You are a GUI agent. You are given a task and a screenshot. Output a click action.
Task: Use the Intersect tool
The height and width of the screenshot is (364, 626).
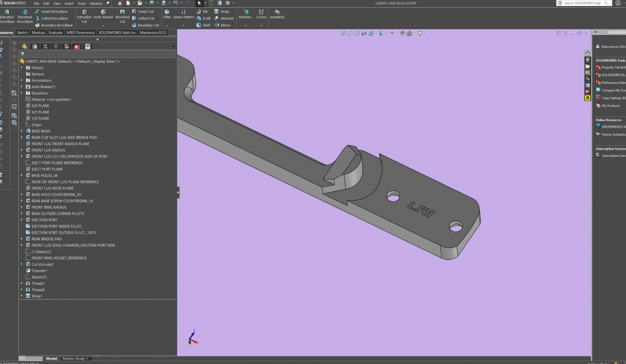click(224, 18)
